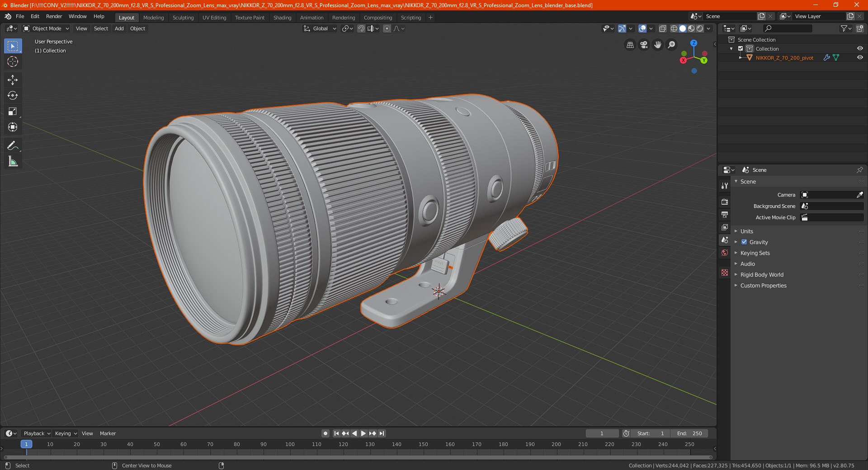This screenshot has height=470, width=868.
Task: Switch to rendered viewport shading
Action: click(700, 28)
